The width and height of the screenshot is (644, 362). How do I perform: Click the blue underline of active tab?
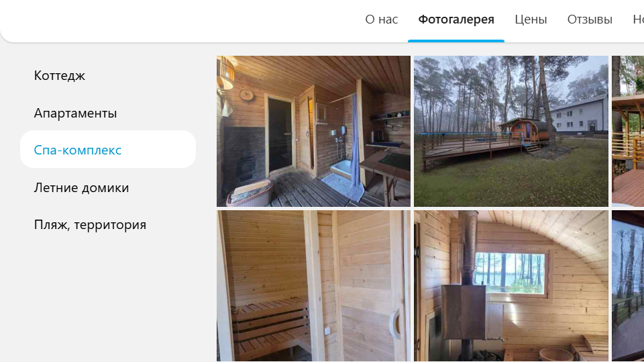[456, 41]
